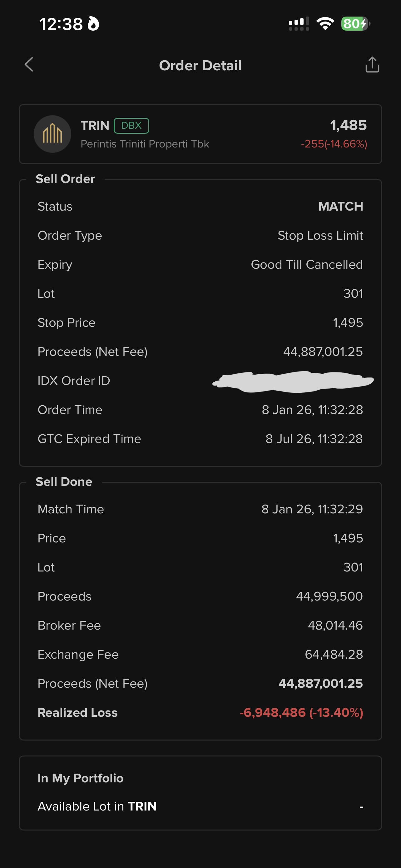Screen dimensions: 401x868
Task: Tap the bold Proceeds (Net Fee) total
Action: [x=320, y=683]
